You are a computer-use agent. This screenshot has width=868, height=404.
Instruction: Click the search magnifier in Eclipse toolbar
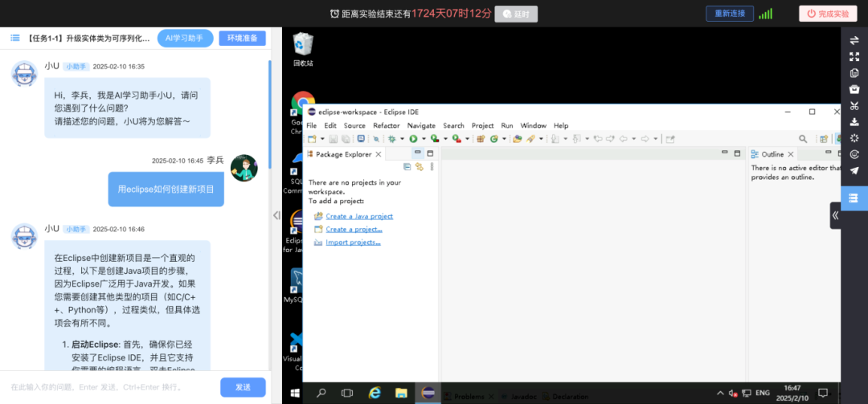point(802,139)
